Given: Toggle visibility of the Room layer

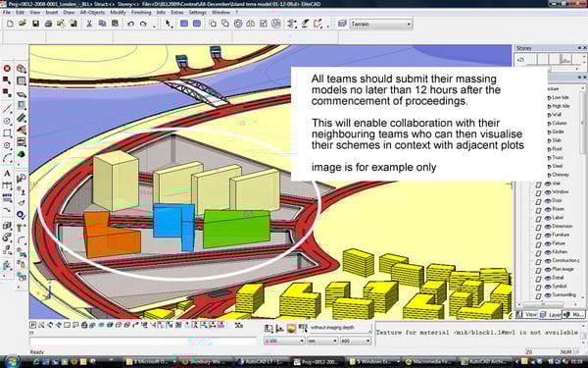Looking at the screenshot, I should tap(548, 209).
